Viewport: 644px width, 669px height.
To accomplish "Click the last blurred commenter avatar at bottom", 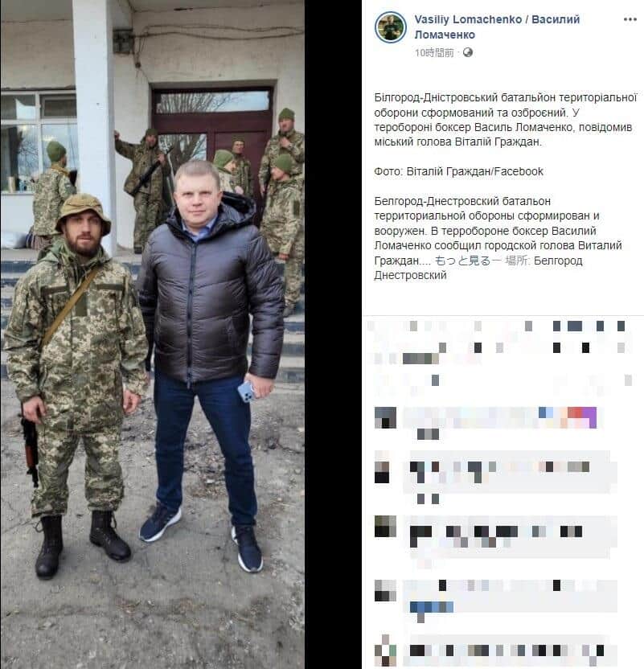I will tap(385, 651).
